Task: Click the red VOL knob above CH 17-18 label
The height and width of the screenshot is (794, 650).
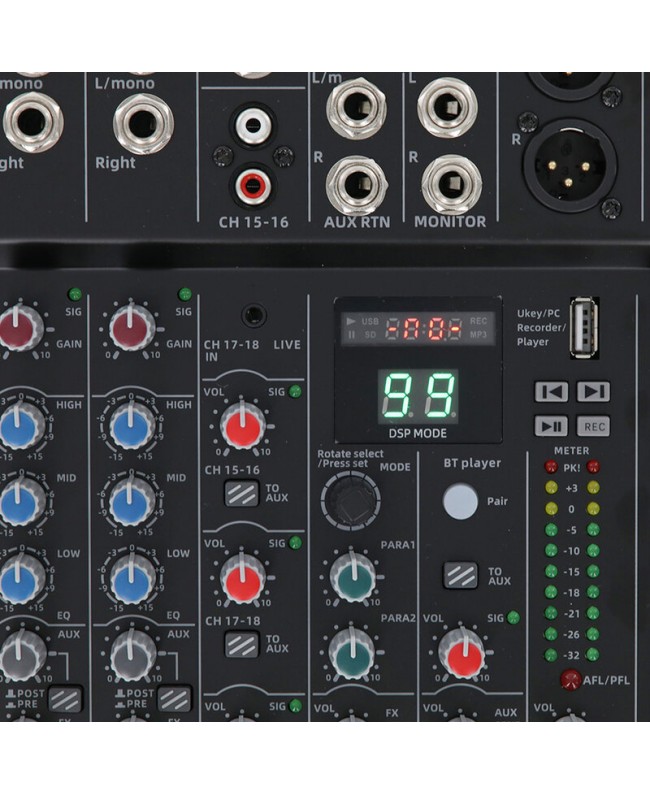Action: pos(242,577)
